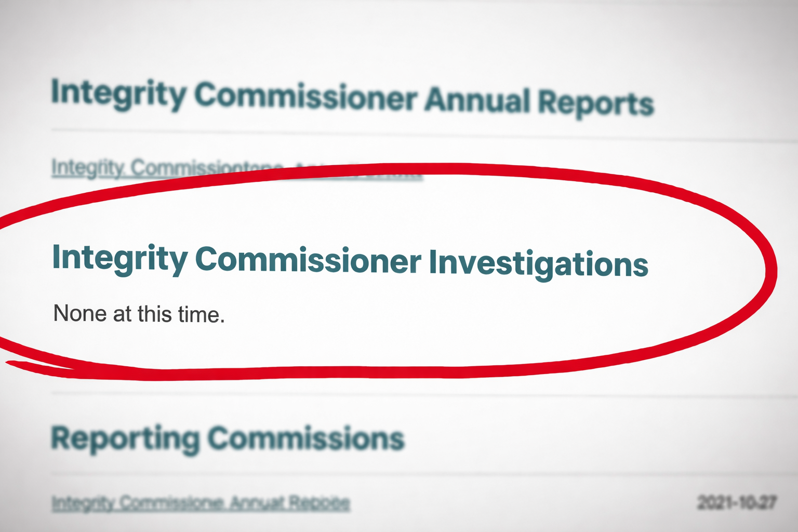Open the link below Reporting Commissions heading
This screenshot has height=532, width=798.
point(201,503)
